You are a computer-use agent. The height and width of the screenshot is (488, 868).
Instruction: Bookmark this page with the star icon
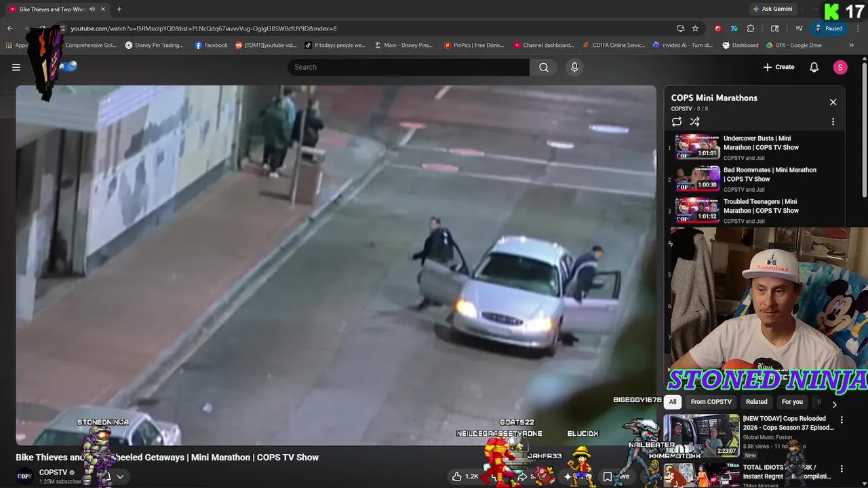click(695, 28)
